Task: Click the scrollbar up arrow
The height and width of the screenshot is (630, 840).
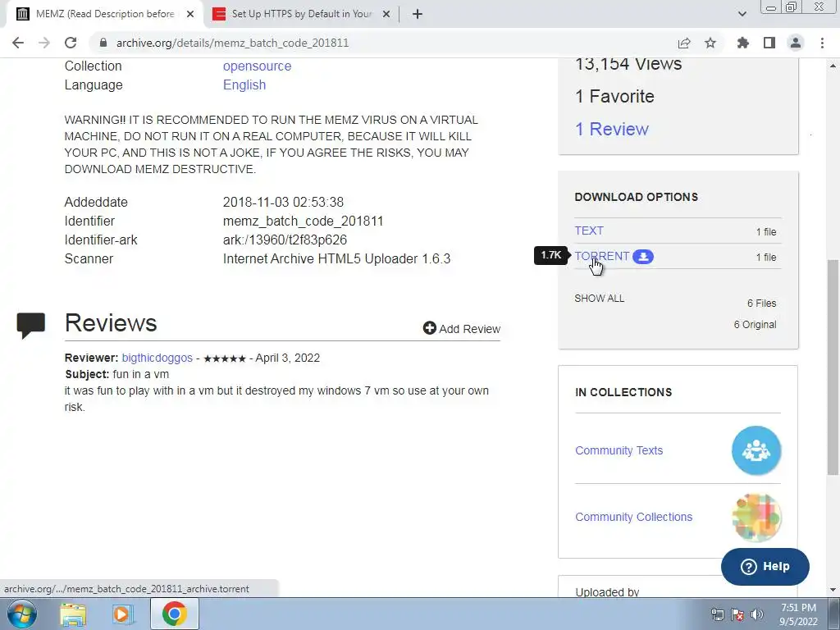Action: coord(833,66)
